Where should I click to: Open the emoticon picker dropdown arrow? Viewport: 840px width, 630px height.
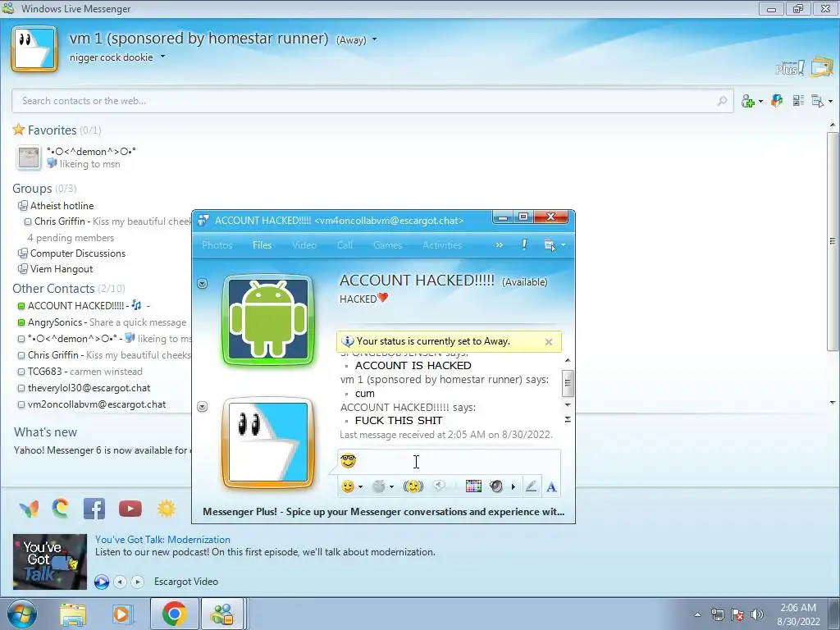pyautogui.click(x=361, y=487)
